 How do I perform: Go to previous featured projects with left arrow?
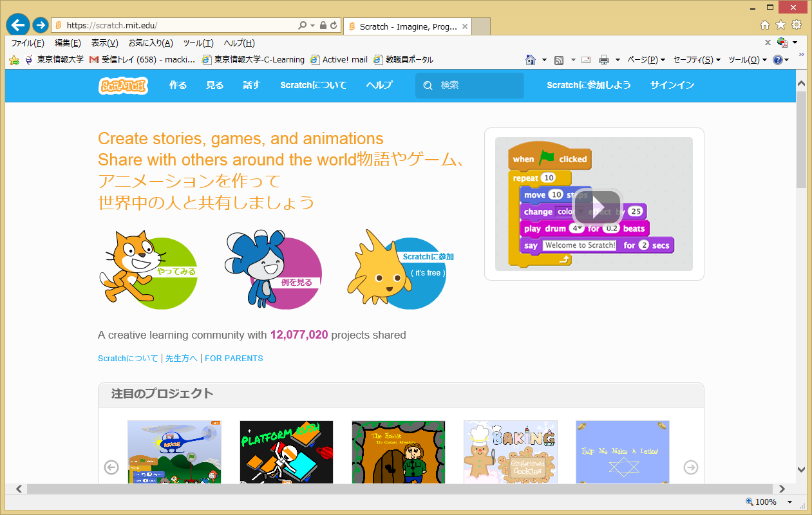(111, 467)
